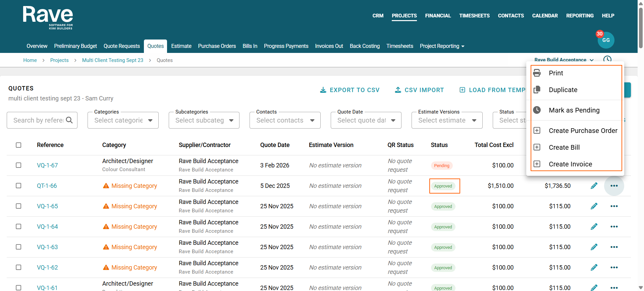Click the Approved status badge for QT-1-66

pyautogui.click(x=443, y=186)
